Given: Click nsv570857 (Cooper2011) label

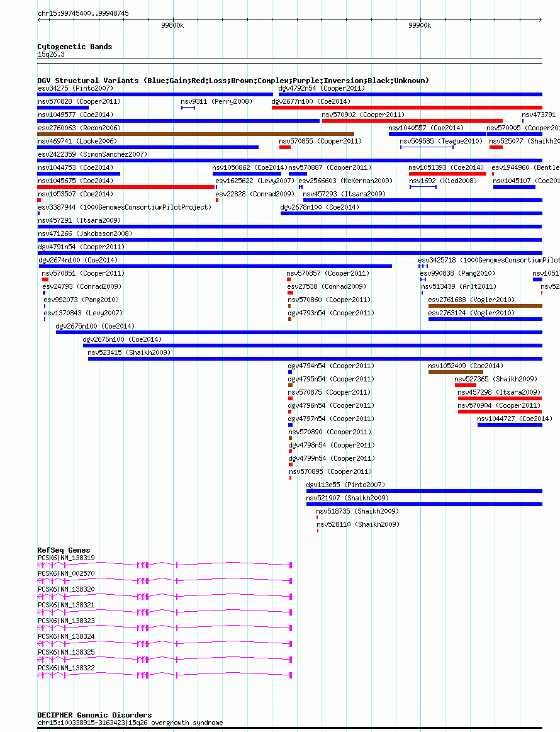Looking at the screenshot, I should click(328, 273).
